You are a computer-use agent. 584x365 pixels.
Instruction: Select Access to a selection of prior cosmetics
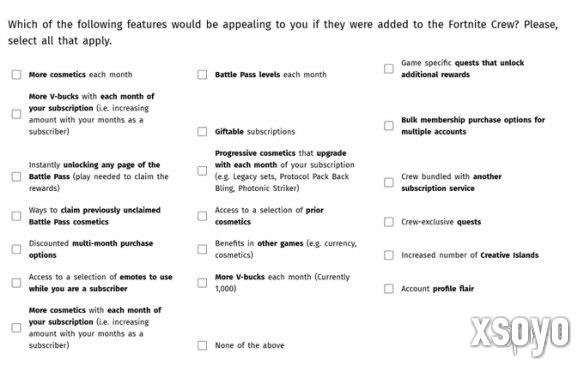point(202,216)
